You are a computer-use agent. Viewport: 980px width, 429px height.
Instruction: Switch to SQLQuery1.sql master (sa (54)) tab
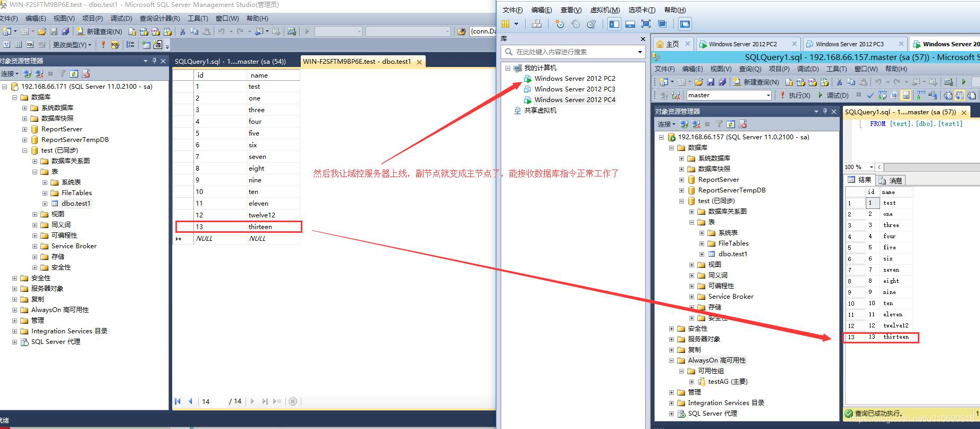coord(230,62)
